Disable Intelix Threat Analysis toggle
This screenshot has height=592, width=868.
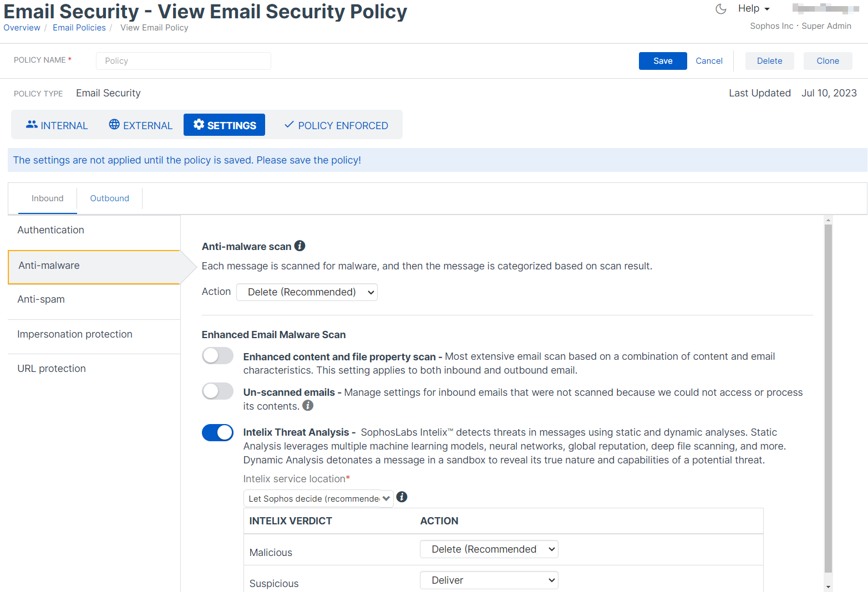217,432
